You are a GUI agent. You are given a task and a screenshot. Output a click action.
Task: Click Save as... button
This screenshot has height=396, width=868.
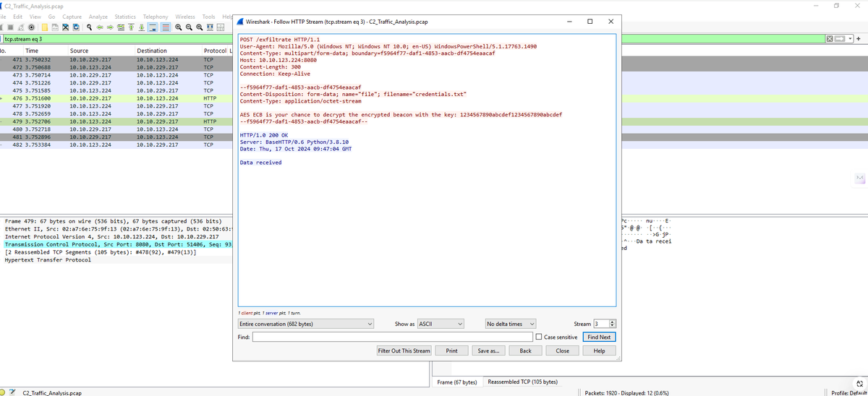pos(488,350)
